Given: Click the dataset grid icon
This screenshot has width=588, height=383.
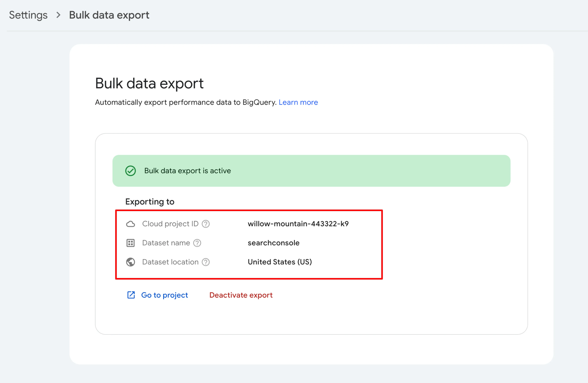Looking at the screenshot, I should pyautogui.click(x=130, y=243).
